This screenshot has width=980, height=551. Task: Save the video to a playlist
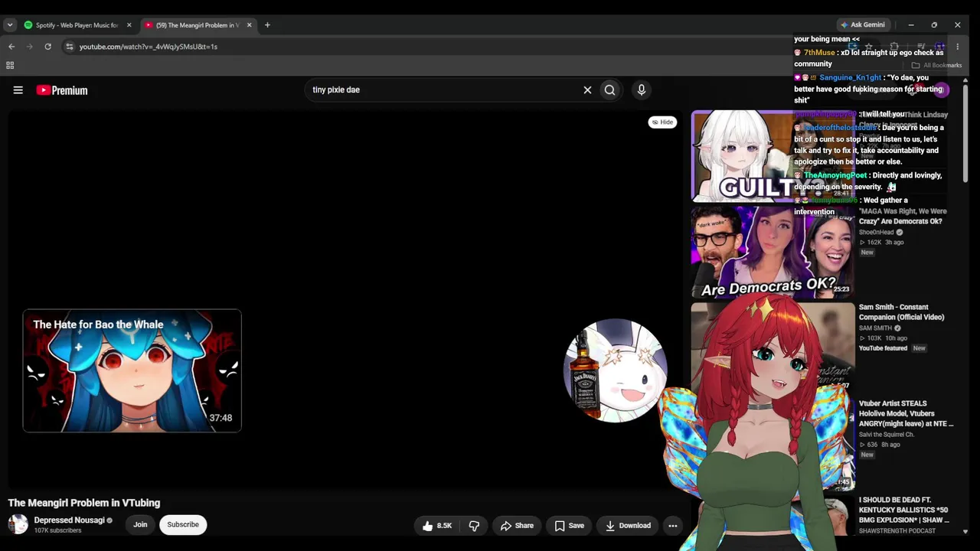(x=569, y=526)
